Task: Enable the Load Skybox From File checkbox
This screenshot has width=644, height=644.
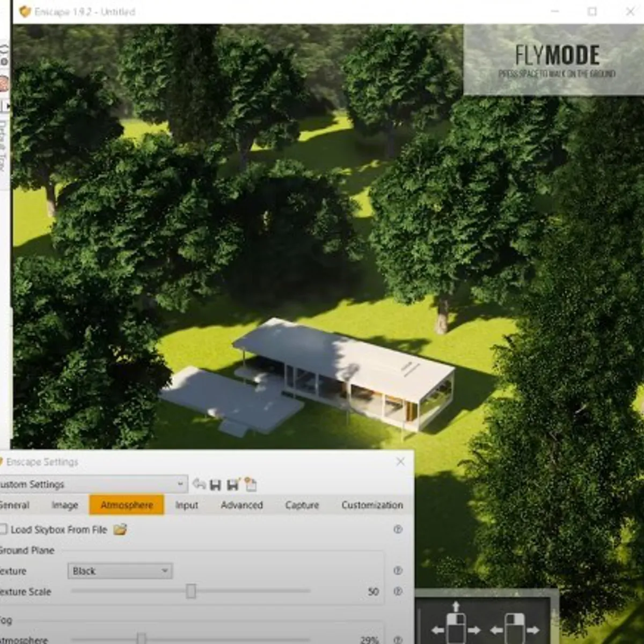Action: (x=3, y=530)
